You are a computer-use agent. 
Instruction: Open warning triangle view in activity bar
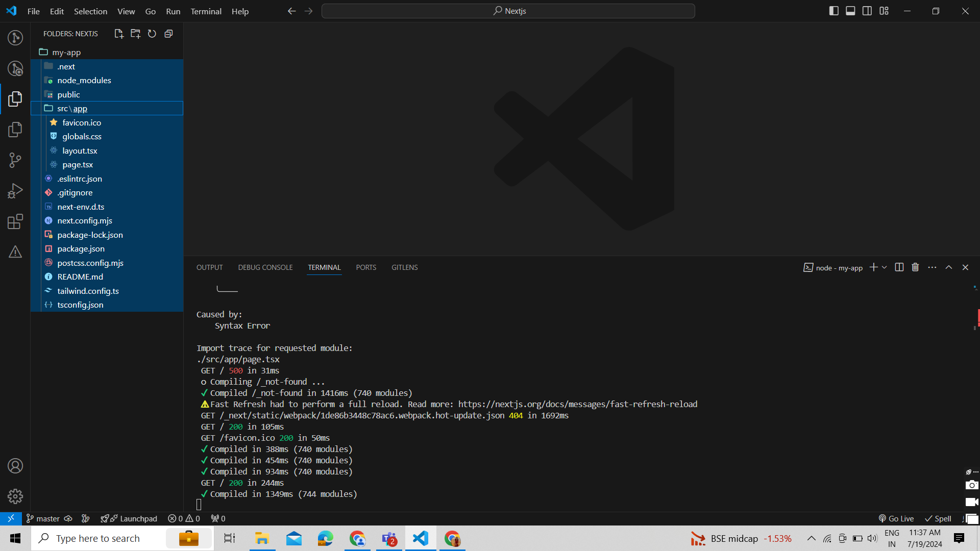[x=15, y=252]
